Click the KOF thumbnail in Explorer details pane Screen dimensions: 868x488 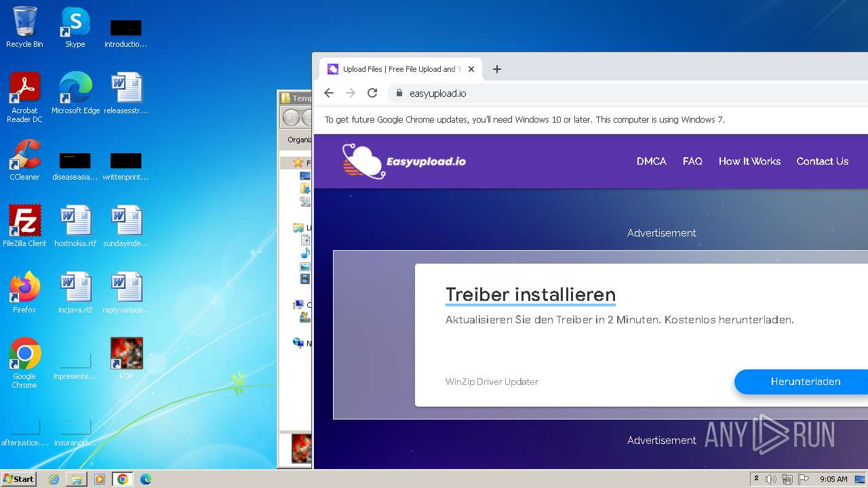click(302, 449)
